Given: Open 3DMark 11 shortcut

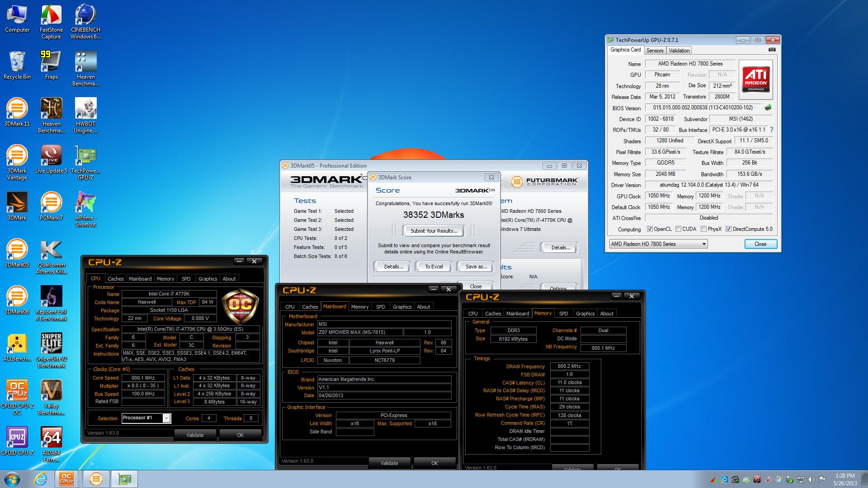Looking at the screenshot, I should point(17,113).
